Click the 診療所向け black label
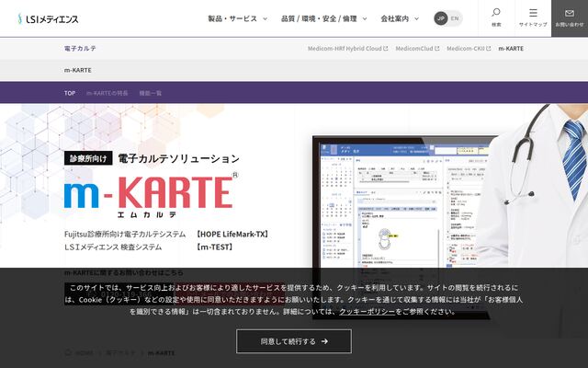Viewport: 588px width, 368px height. tap(88, 158)
